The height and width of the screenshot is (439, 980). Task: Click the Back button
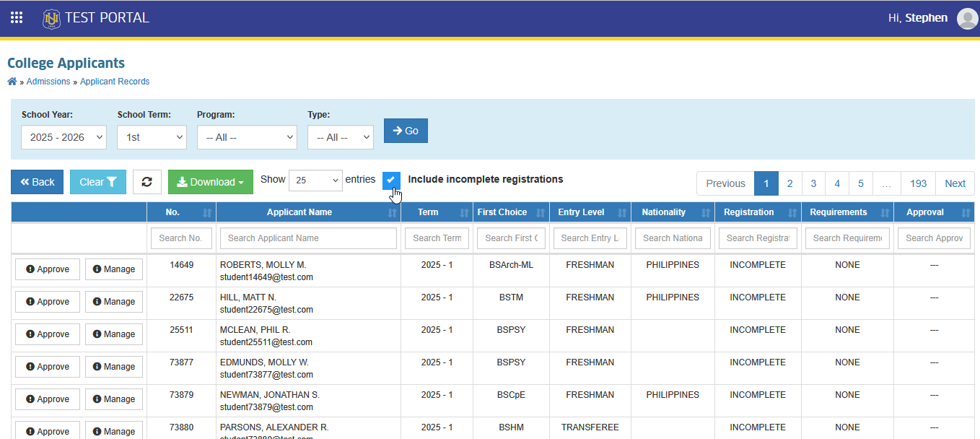38,182
